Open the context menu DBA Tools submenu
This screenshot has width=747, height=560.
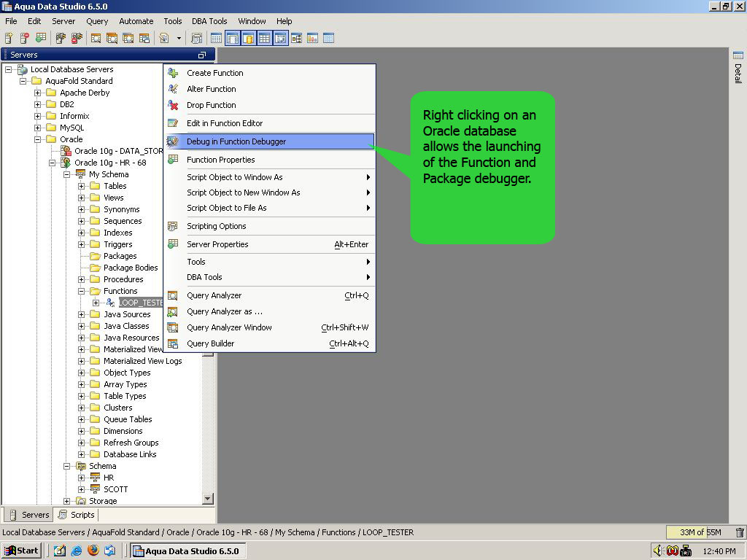270,277
